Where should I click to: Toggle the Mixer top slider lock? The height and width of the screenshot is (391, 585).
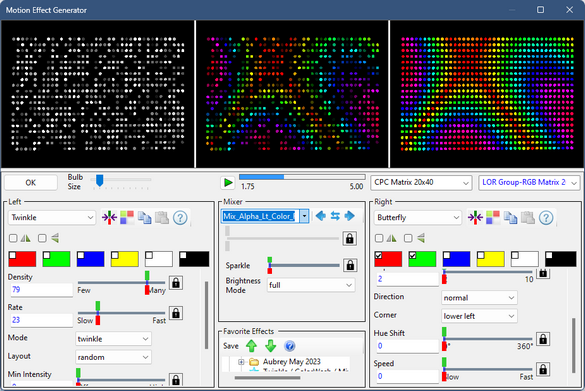pos(350,238)
